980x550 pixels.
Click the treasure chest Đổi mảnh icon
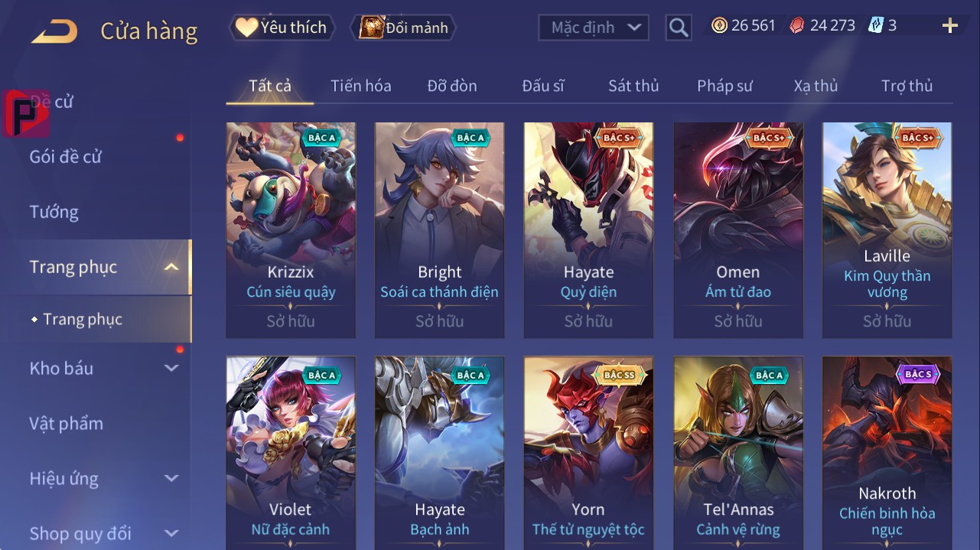pyautogui.click(x=371, y=28)
